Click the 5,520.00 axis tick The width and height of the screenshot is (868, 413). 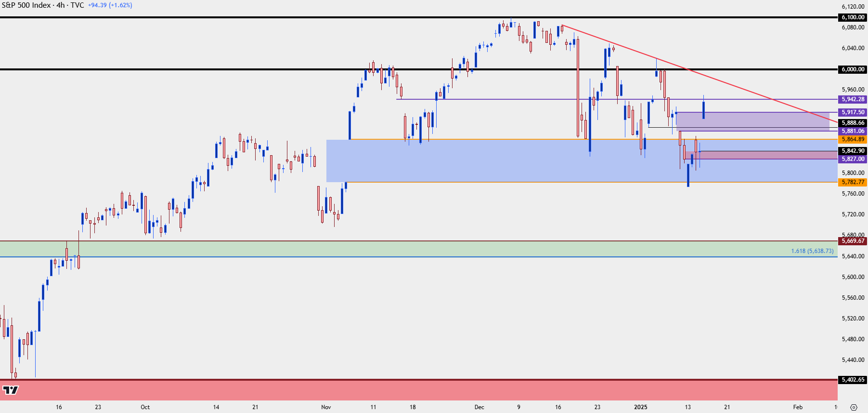point(853,319)
